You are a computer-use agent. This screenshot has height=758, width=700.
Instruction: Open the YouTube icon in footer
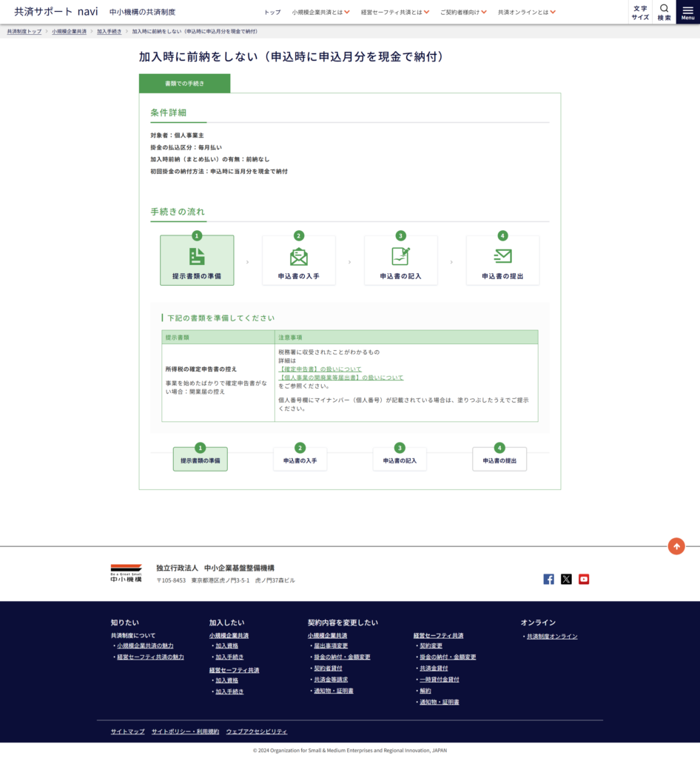[x=584, y=579]
